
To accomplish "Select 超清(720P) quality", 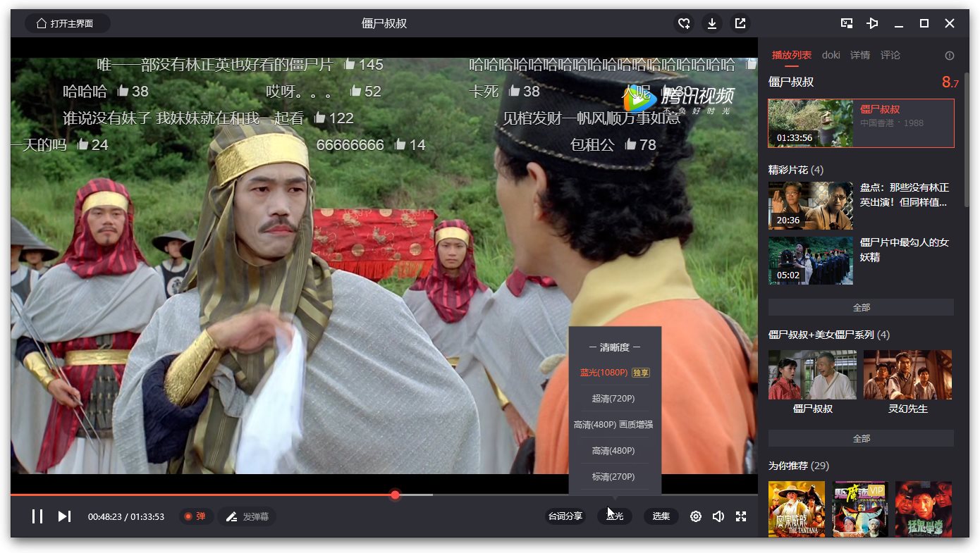I will tap(613, 398).
